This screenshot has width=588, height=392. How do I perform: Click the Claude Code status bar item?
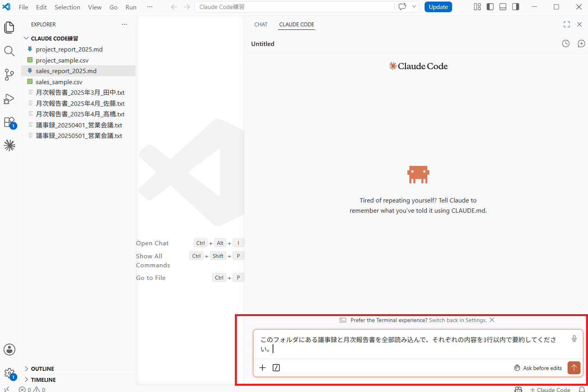(550, 390)
